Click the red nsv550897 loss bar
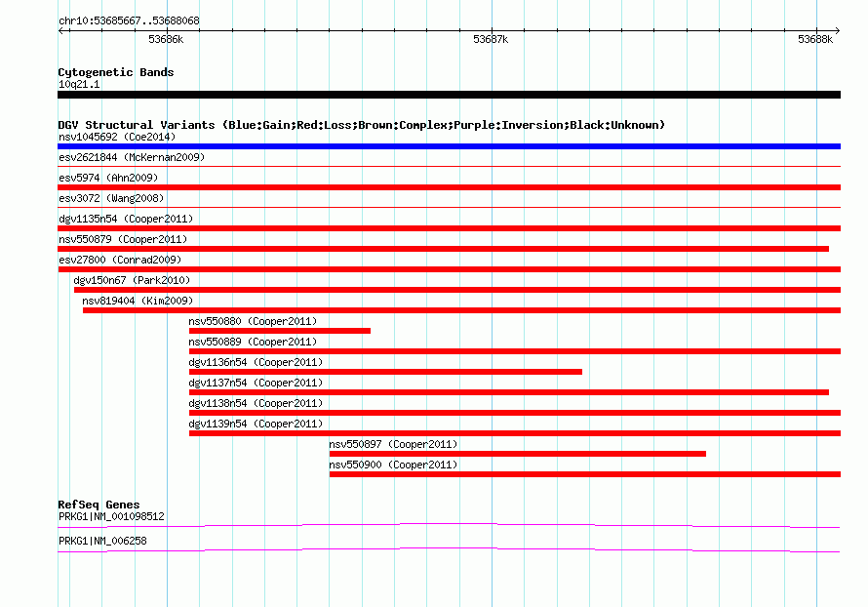This screenshot has width=868, height=607. 518,454
